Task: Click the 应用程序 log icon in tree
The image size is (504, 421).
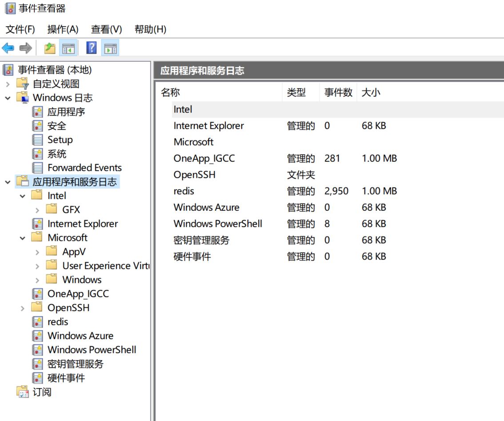Action: 38,112
